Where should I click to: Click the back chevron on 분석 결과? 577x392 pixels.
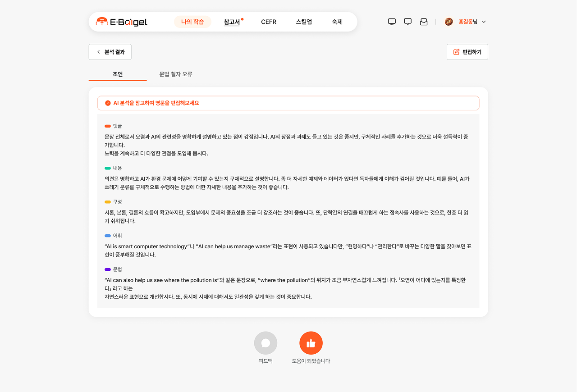click(x=98, y=52)
